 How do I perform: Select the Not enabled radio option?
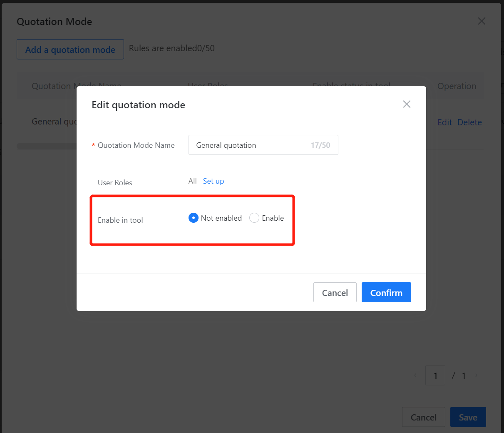pyautogui.click(x=194, y=218)
